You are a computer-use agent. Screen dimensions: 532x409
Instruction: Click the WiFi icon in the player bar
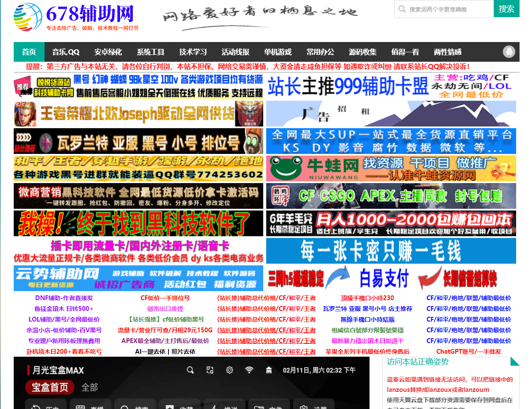point(249,370)
